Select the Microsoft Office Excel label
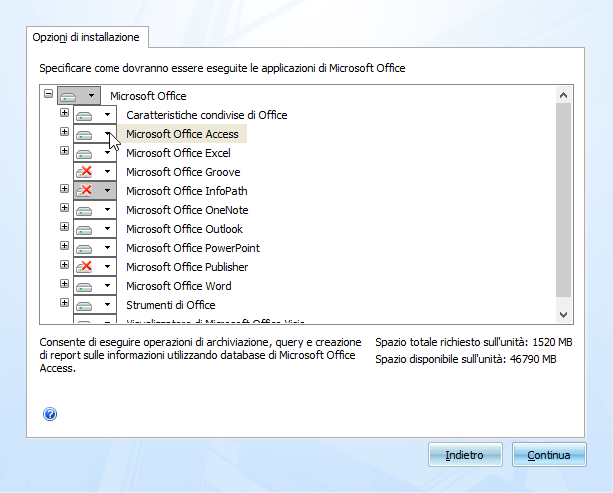 tap(178, 153)
